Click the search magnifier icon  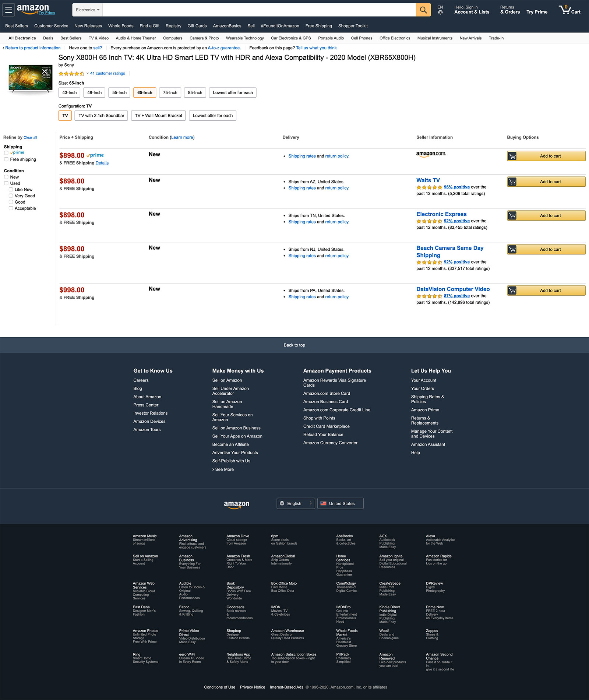(423, 10)
